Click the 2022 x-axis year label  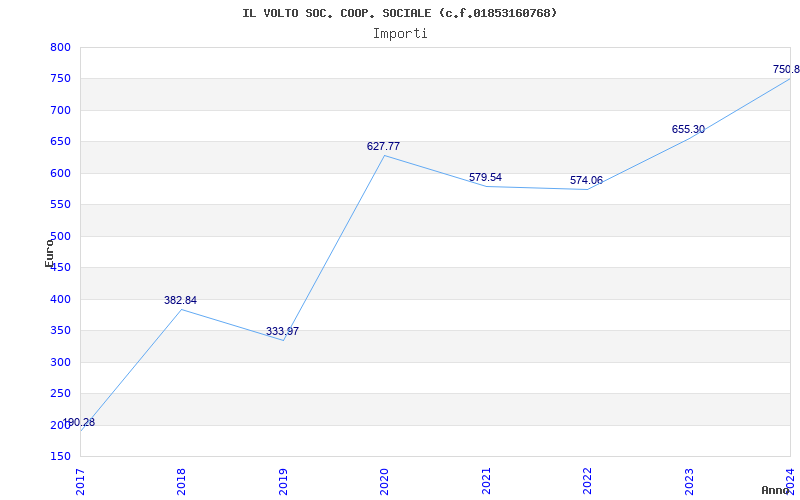587,481
